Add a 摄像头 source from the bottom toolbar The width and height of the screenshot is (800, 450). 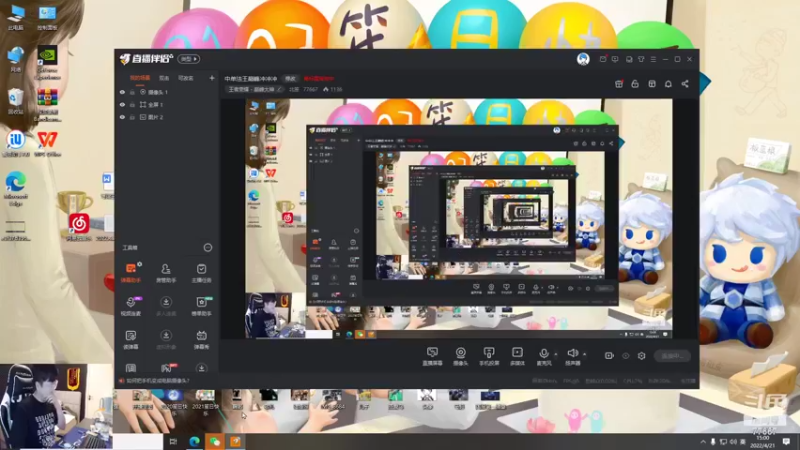(461, 356)
